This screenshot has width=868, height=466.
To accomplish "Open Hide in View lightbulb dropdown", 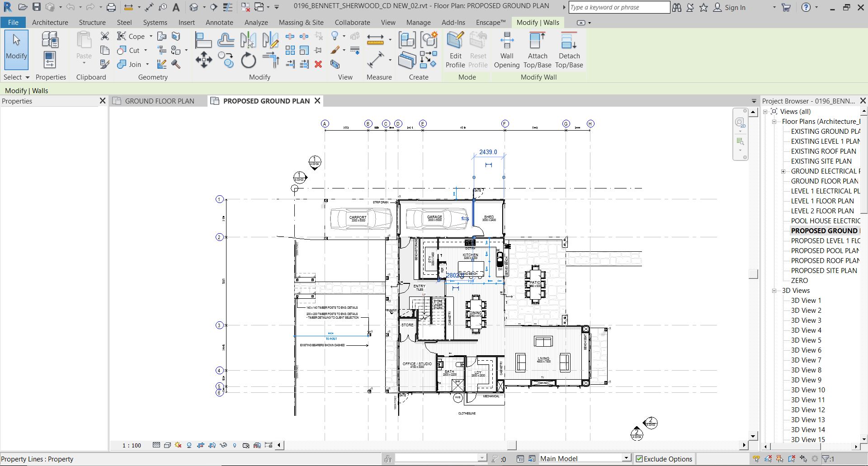I will coord(344,36).
